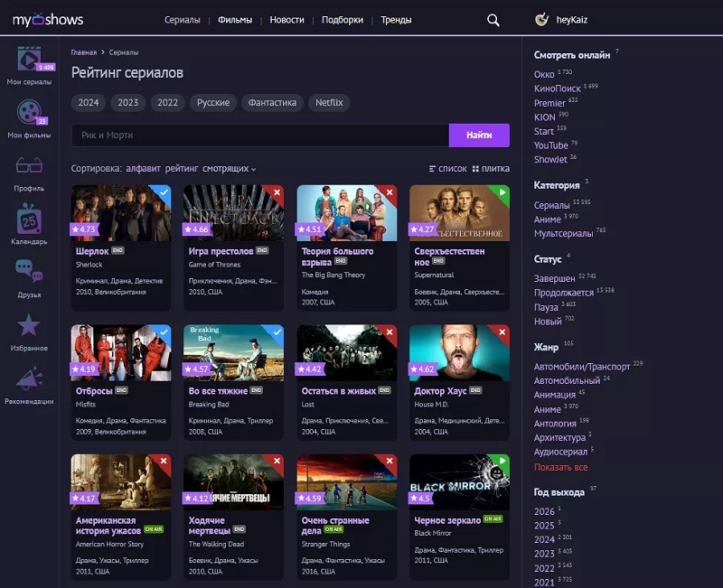Expand genres with Показать все

(x=560, y=467)
